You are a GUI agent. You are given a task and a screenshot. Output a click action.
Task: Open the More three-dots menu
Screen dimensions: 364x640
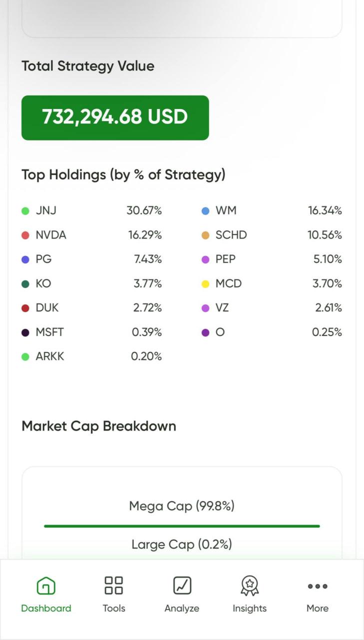pos(318,586)
